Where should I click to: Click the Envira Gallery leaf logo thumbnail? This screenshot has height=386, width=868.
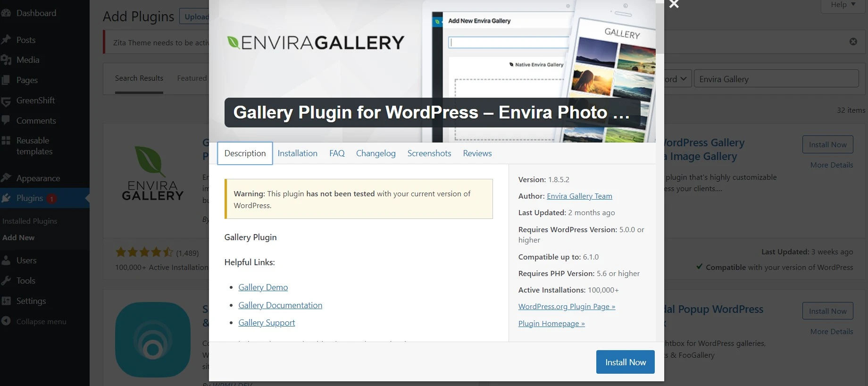point(152,173)
